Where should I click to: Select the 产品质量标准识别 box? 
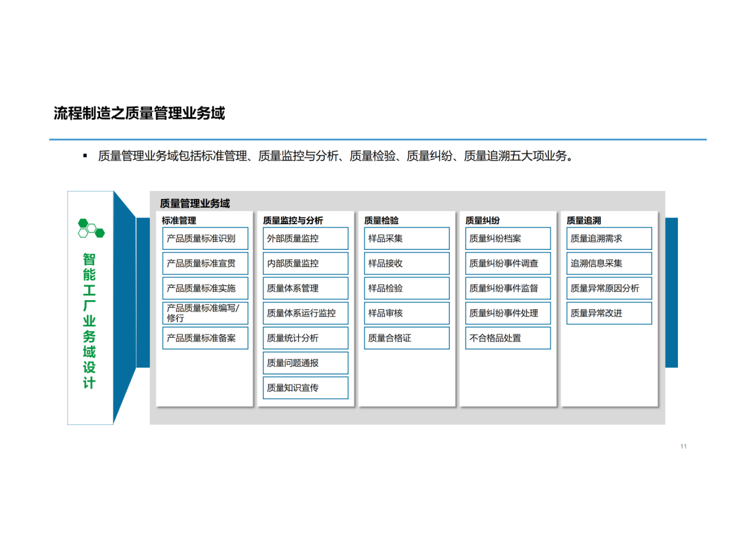pos(205,238)
